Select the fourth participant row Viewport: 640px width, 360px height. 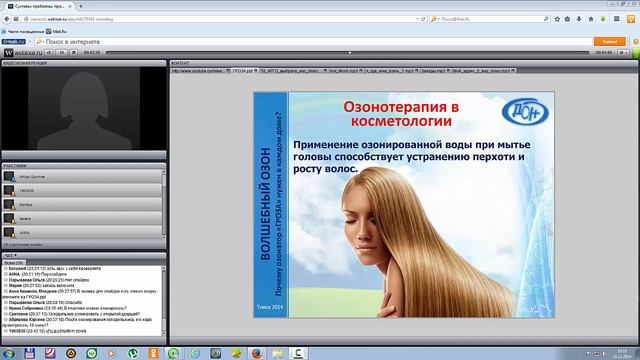pyautogui.click(x=83, y=218)
